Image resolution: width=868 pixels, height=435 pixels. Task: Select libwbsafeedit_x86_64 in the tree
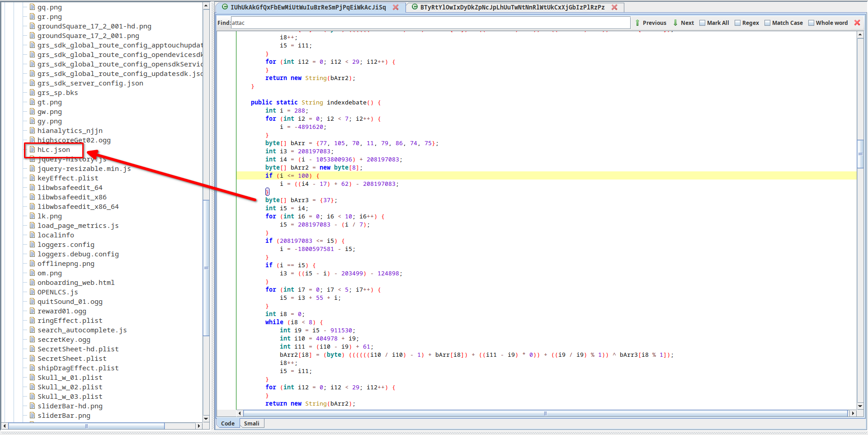click(x=78, y=207)
